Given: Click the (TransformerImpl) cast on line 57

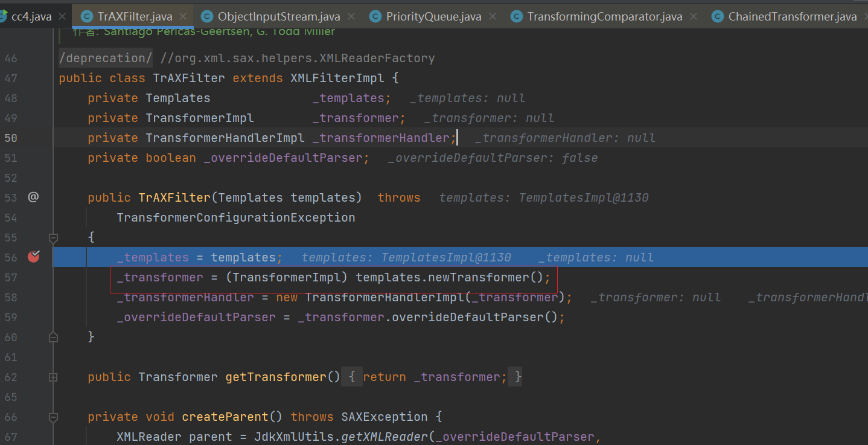Looking at the screenshot, I should coord(287,277).
